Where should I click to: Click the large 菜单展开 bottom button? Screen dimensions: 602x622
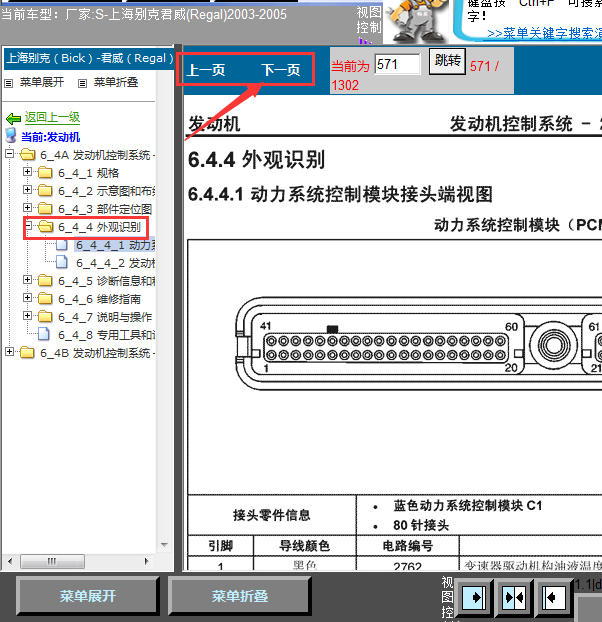88,596
